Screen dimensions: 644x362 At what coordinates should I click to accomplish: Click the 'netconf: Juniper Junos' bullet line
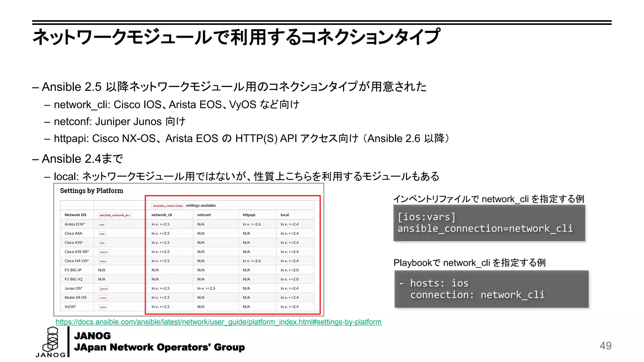click(115, 121)
